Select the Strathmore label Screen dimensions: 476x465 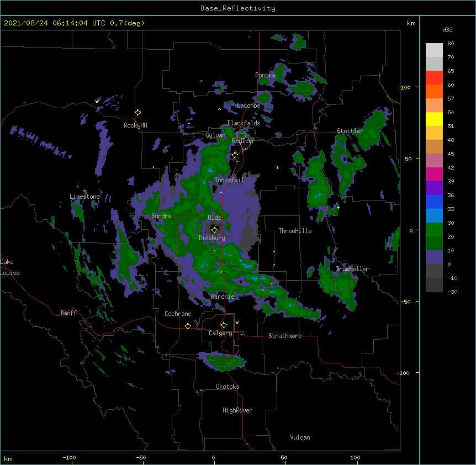click(x=285, y=336)
